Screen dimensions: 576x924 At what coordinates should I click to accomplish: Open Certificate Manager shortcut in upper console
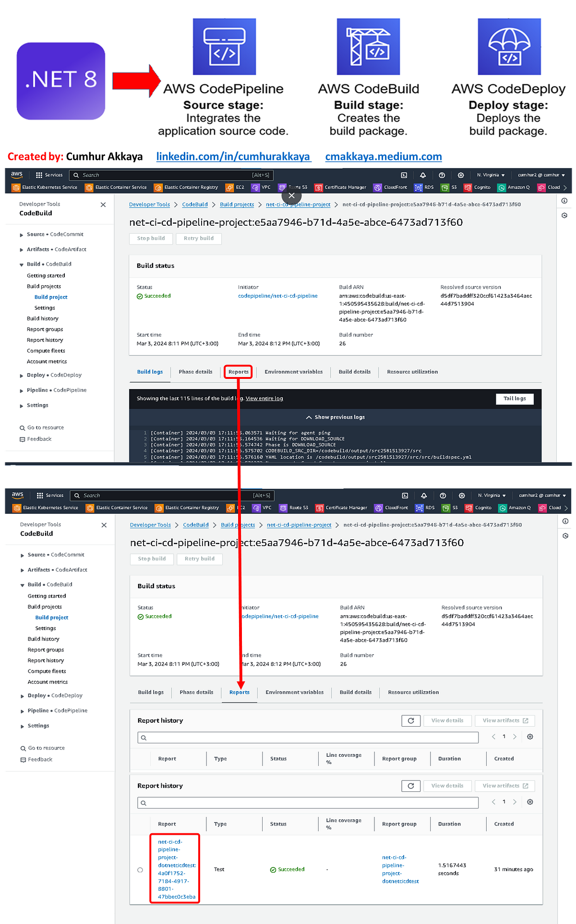point(340,187)
